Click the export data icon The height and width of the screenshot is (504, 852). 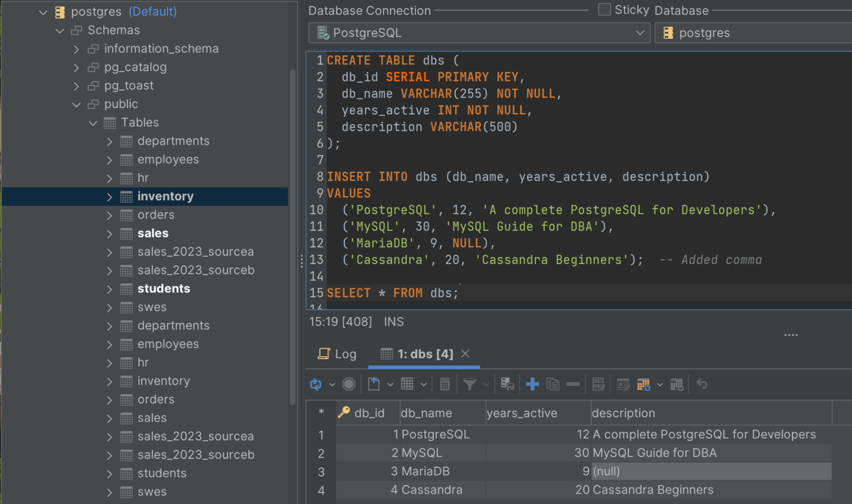(x=374, y=384)
